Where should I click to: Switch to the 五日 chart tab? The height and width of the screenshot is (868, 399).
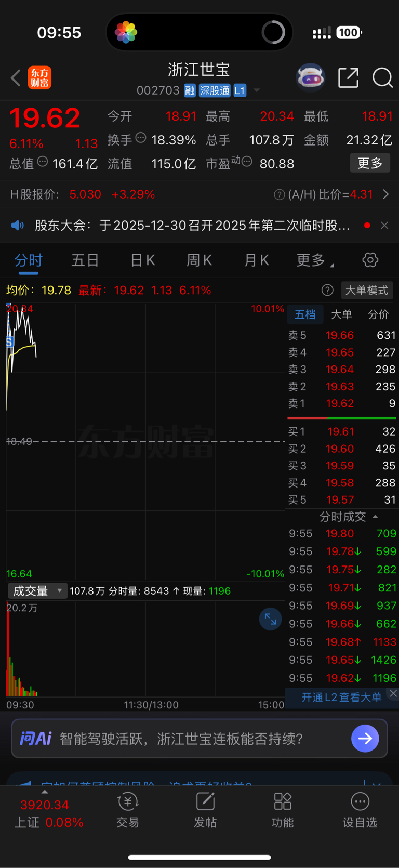pyautogui.click(x=85, y=260)
